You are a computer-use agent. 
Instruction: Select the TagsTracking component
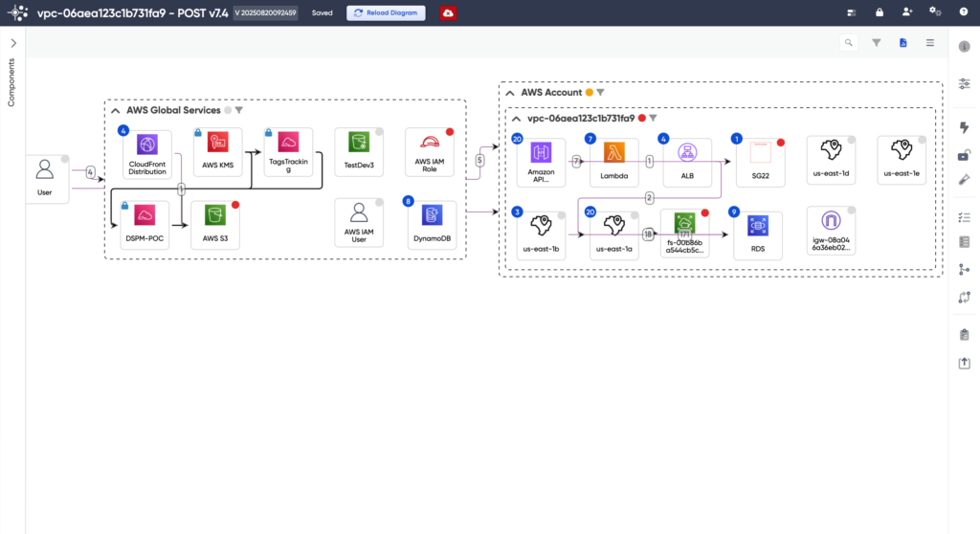288,152
